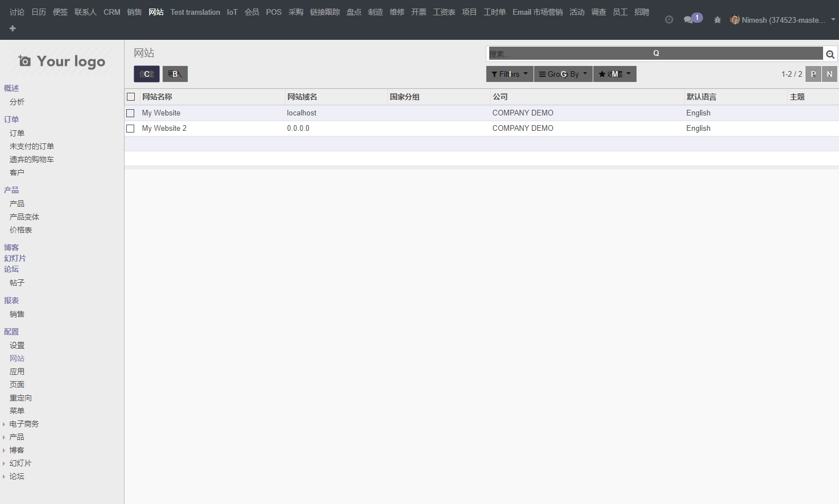Open the activities clock icon
Screen dimensions: 839x504
pos(669,19)
